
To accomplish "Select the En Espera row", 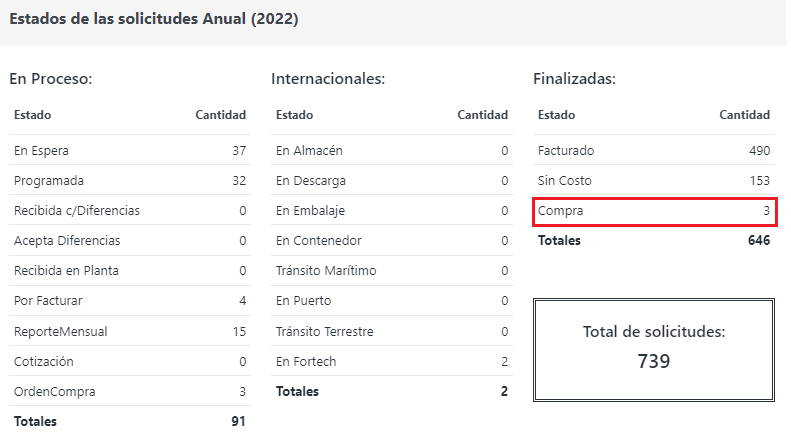I will (x=130, y=151).
